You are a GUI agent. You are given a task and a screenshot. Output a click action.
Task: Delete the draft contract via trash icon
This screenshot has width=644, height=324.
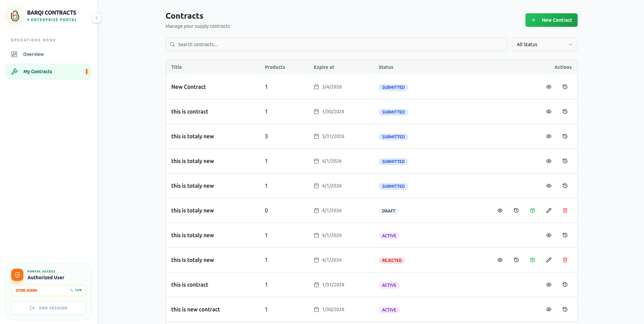[x=565, y=210]
